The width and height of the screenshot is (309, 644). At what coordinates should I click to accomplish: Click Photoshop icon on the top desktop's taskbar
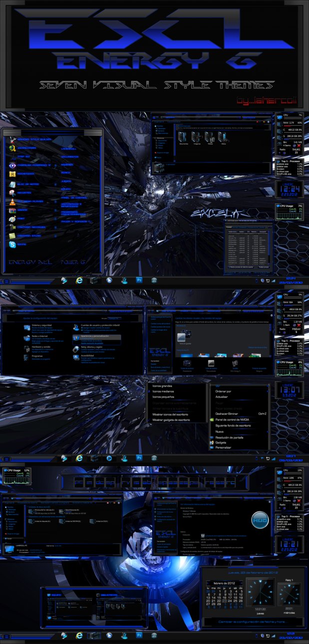(139, 280)
